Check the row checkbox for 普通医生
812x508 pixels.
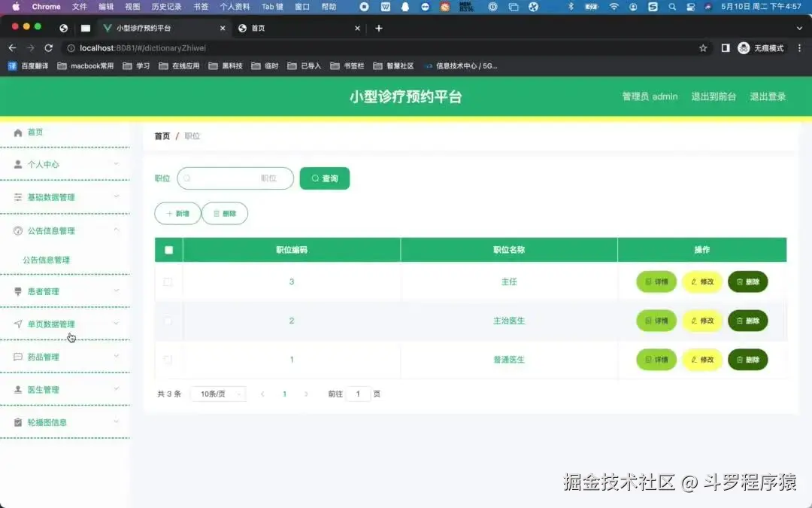click(x=167, y=359)
